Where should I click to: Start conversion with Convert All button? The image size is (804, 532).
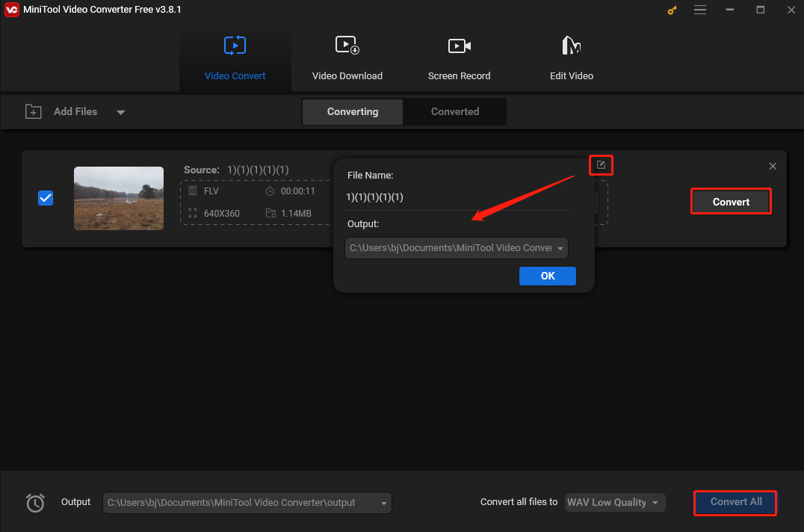pyautogui.click(x=735, y=502)
